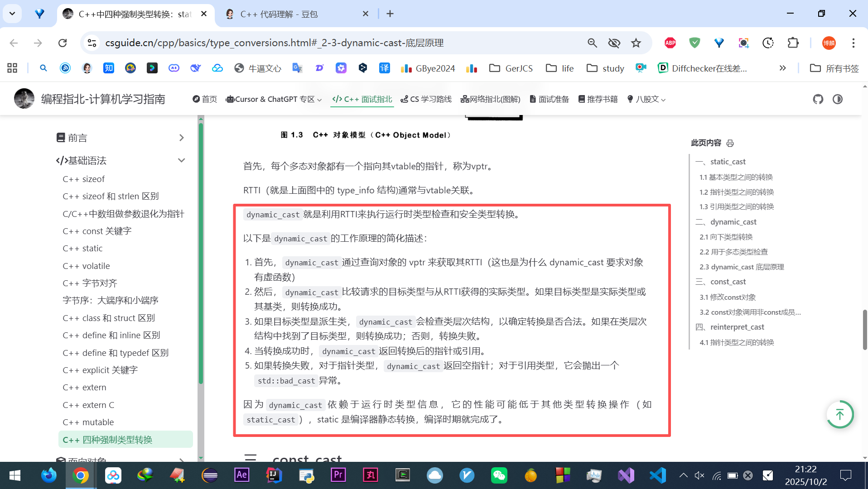Open Visual Studio Code from the taskbar
Viewport: 868px width, 489px height.
658,475
